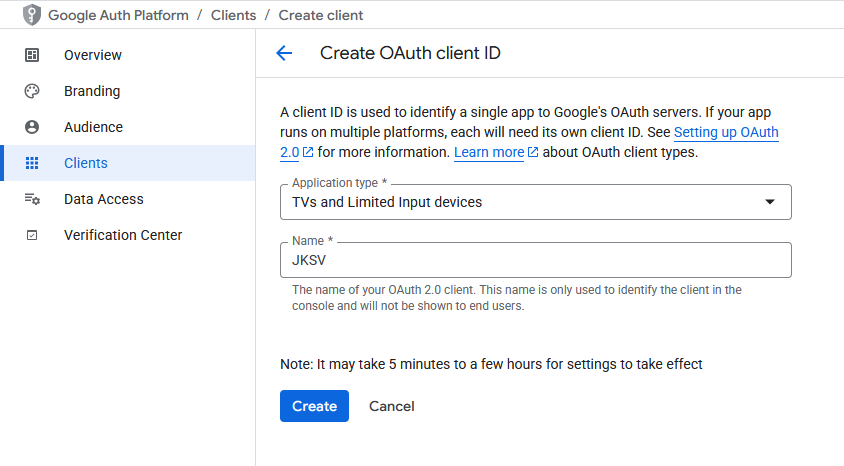Select the Data Access list-settings icon
The width and height of the screenshot is (844, 466).
coord(32,199)
